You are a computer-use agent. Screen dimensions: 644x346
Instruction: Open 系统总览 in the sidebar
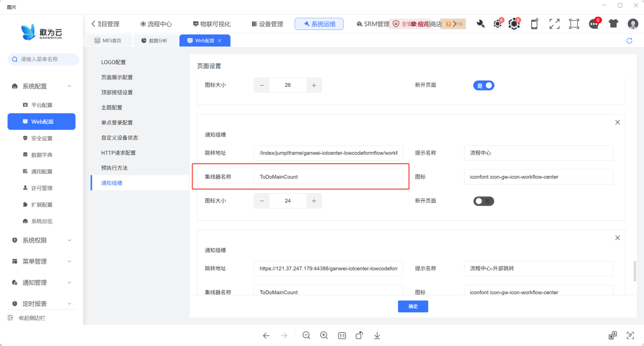click(42, 221)
